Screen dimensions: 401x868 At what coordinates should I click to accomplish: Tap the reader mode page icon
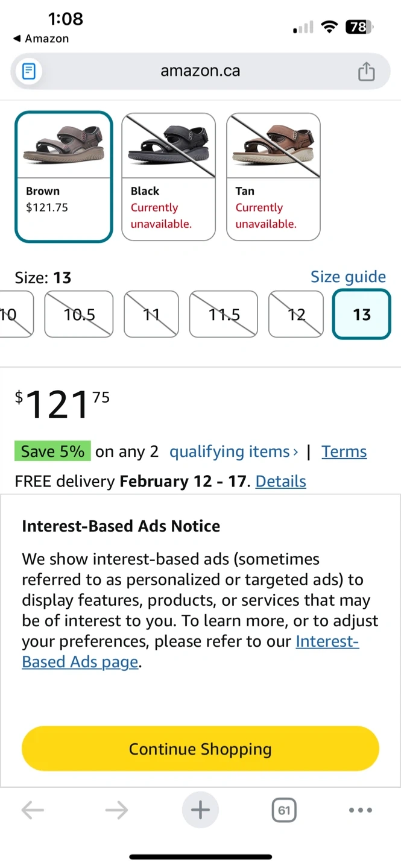pyautogui.click(x=28, y=72)
